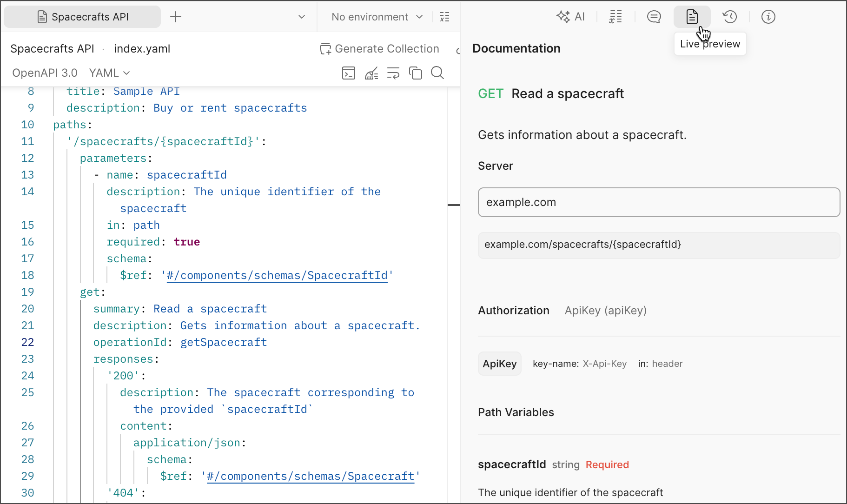Open the changelog history icon

(x=729, y=17)
